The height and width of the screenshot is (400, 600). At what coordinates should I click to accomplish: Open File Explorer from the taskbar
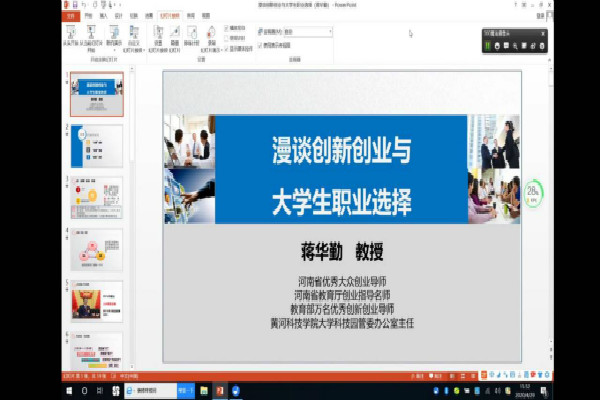point(204,391)
